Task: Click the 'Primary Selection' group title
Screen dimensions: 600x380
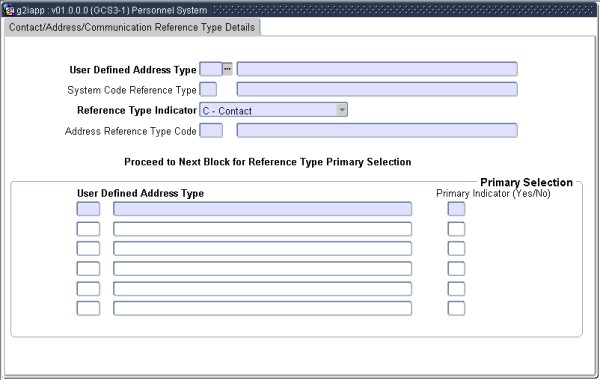Action: coord(527,182)
